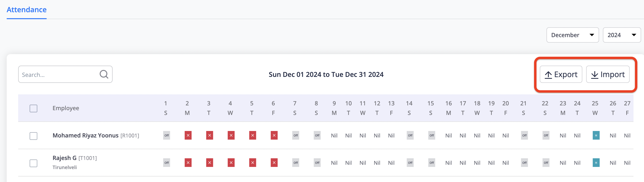
Task: Click Rajesh G's absent mark on Dec 6
Action: (274, 163)
